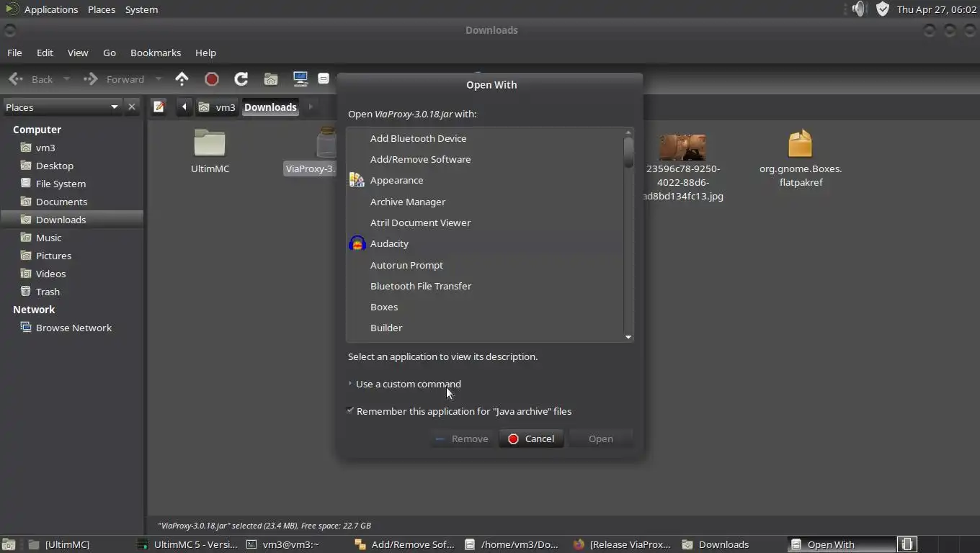Screen dimensions: 980x553
Task: Toggle the location edit pencil icon
Action: [159, 107]
